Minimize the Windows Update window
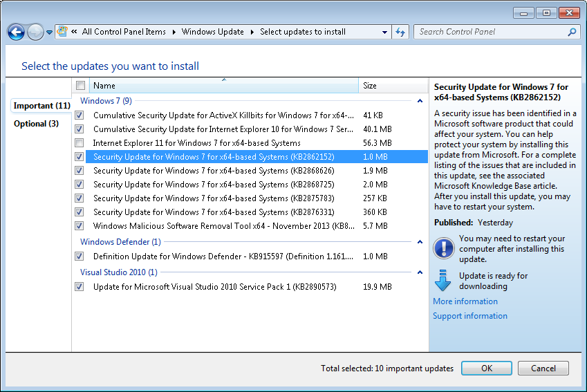The width and height of the screenshot is (587, 392). (x=523, y=13)
